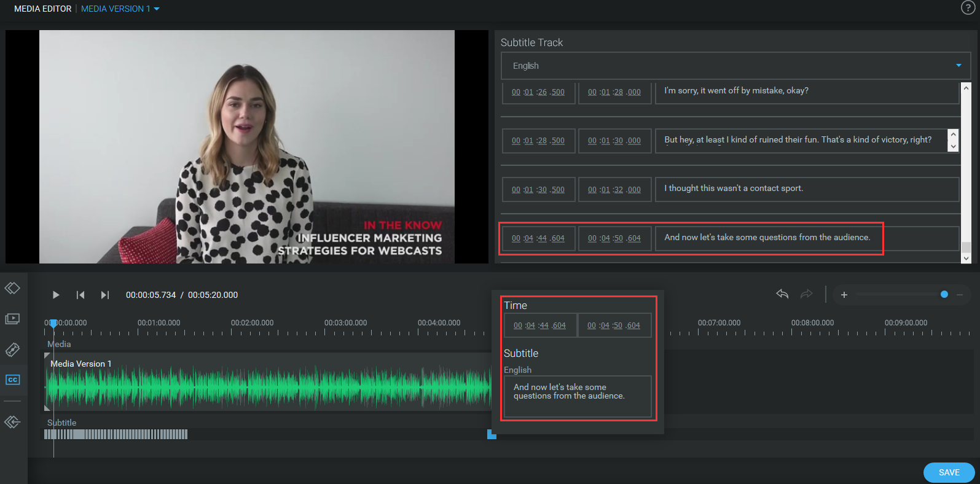The height and width of the screenshot is (484, 980).
Task: Open the help question mark icon
Action: click(x=968, y=7)
